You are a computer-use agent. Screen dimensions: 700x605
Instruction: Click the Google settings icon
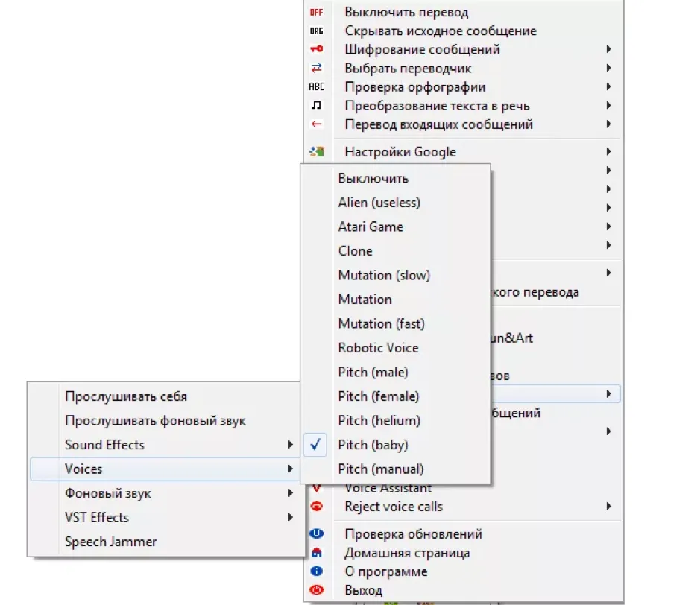pos(316,152)
